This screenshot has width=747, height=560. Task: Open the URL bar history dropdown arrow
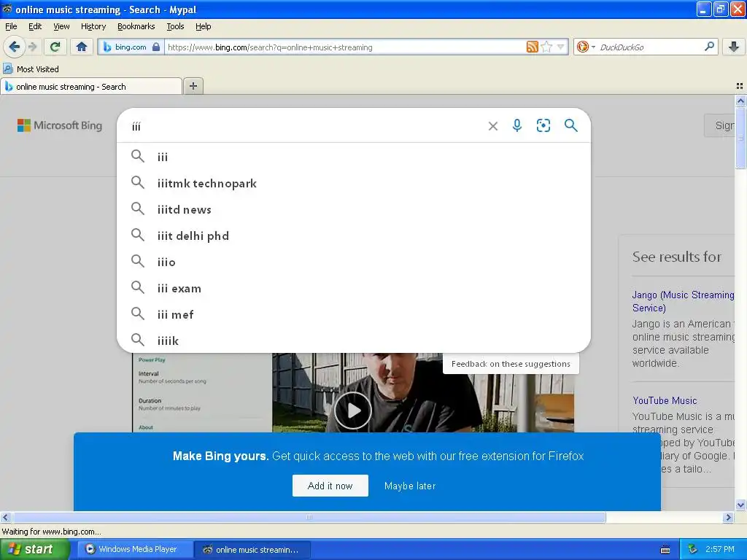point(561,47)
